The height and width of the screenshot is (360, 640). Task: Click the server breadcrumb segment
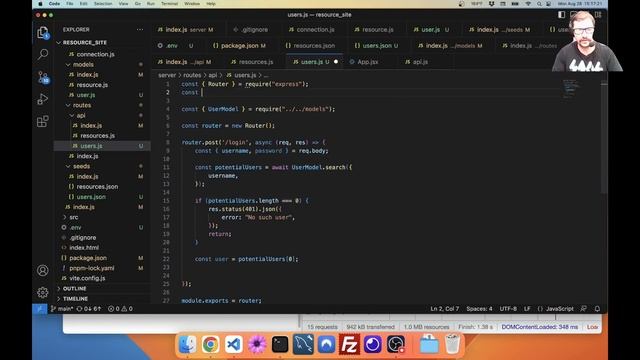(167, 75)
